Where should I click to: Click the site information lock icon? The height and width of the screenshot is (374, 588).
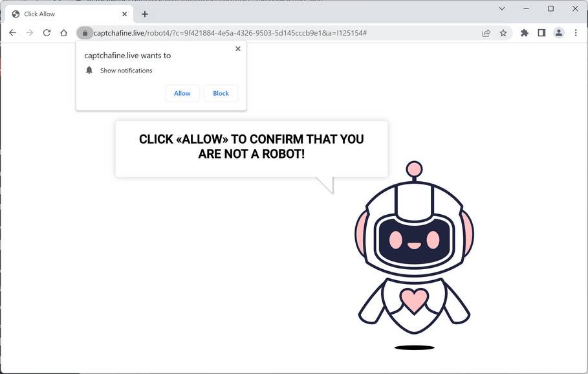[x=85, y=32]
